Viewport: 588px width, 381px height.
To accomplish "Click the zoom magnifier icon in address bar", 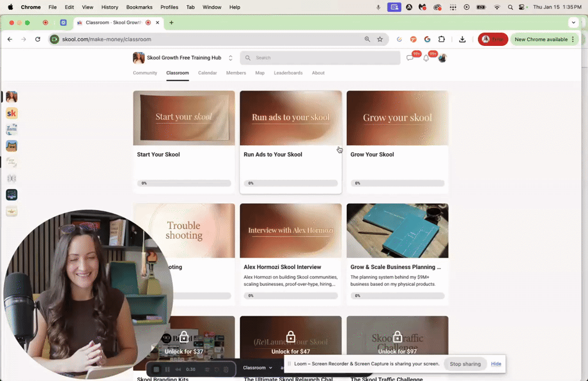I will (367, 39).
